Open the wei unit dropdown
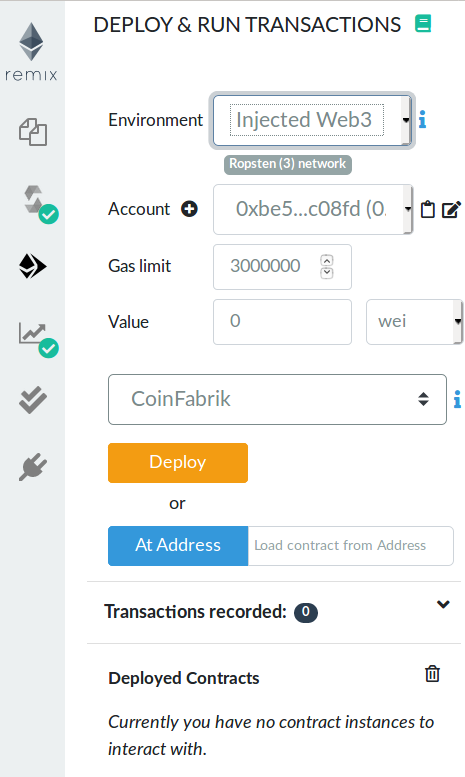Screen dimensions: 465x777 [x=414, y=322]
